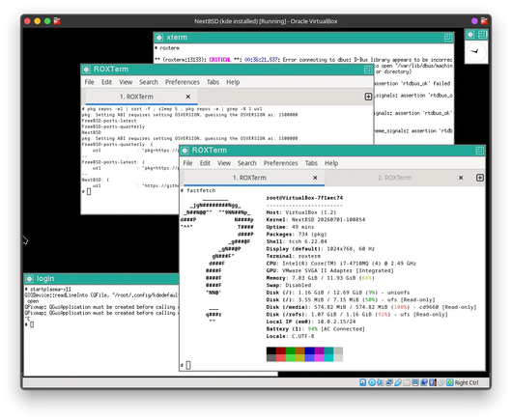
Task: Close the 1. ROXTerm tab in back window
Action: click(187, 97)
